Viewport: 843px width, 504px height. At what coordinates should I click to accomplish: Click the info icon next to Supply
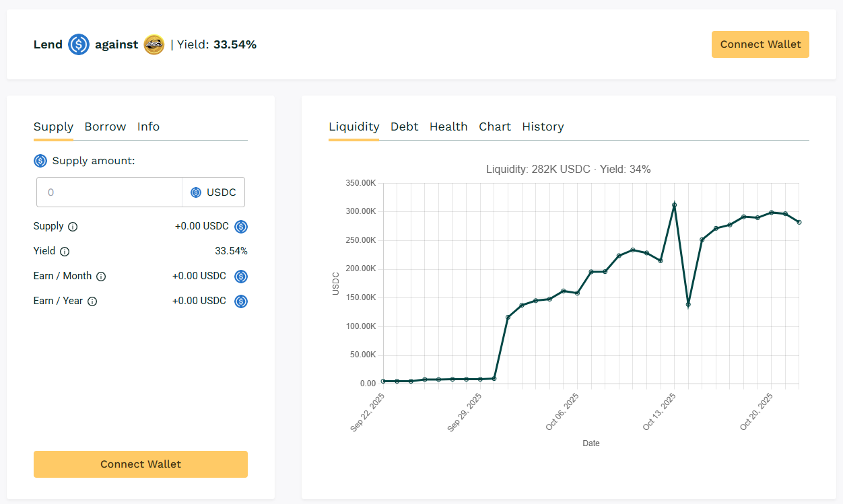pos(73,227)
